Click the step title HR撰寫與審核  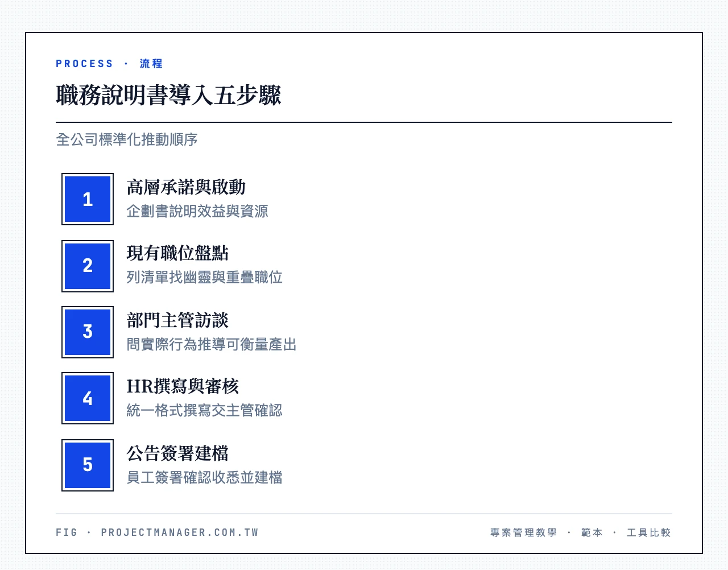tap(183, 386)
